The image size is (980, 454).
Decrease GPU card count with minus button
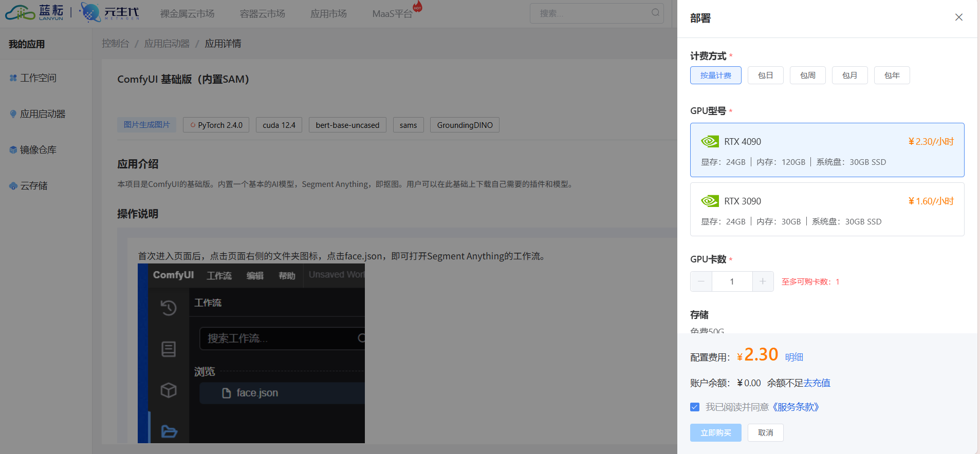coord(701,281)
